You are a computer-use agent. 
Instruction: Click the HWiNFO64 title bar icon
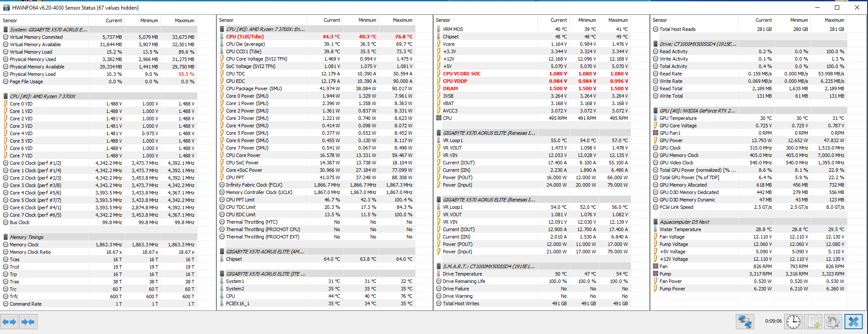click(7, 7)
